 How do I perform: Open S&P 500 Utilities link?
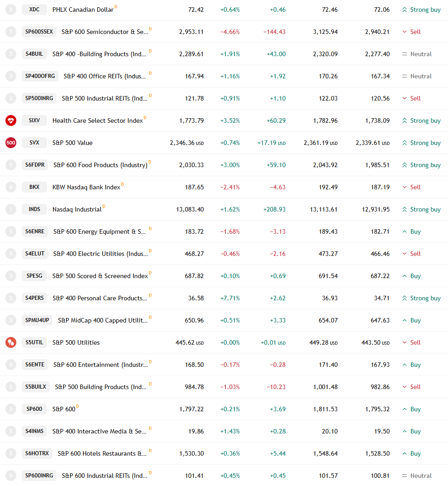76,342
